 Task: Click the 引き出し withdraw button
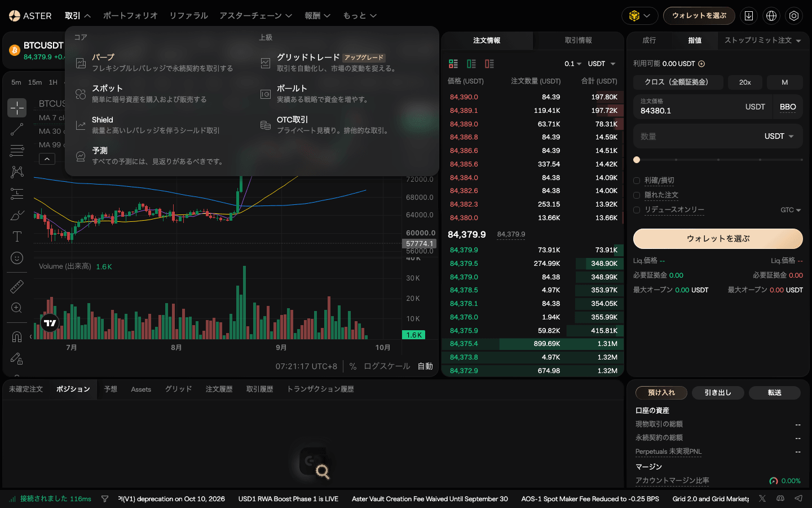click(x=718, y=393)
